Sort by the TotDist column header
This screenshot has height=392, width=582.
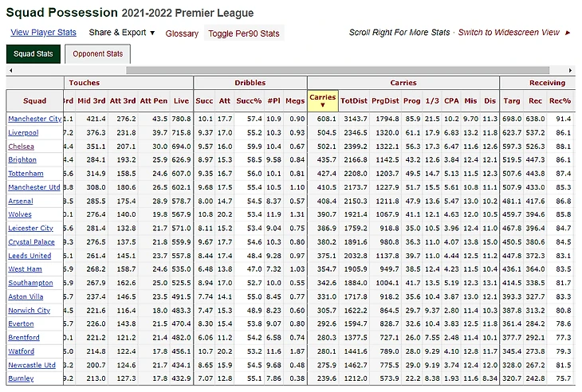354,101
